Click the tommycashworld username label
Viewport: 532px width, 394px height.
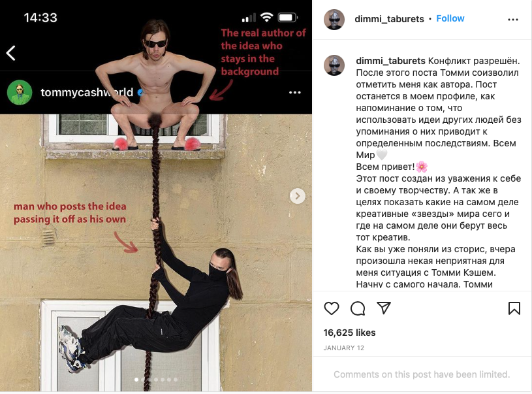point(87,92)
